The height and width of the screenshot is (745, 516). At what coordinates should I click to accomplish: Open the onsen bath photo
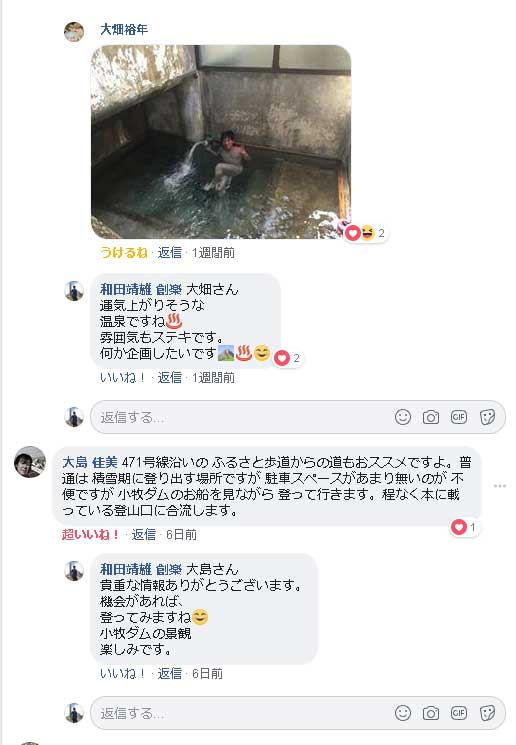tap(221, 142)
